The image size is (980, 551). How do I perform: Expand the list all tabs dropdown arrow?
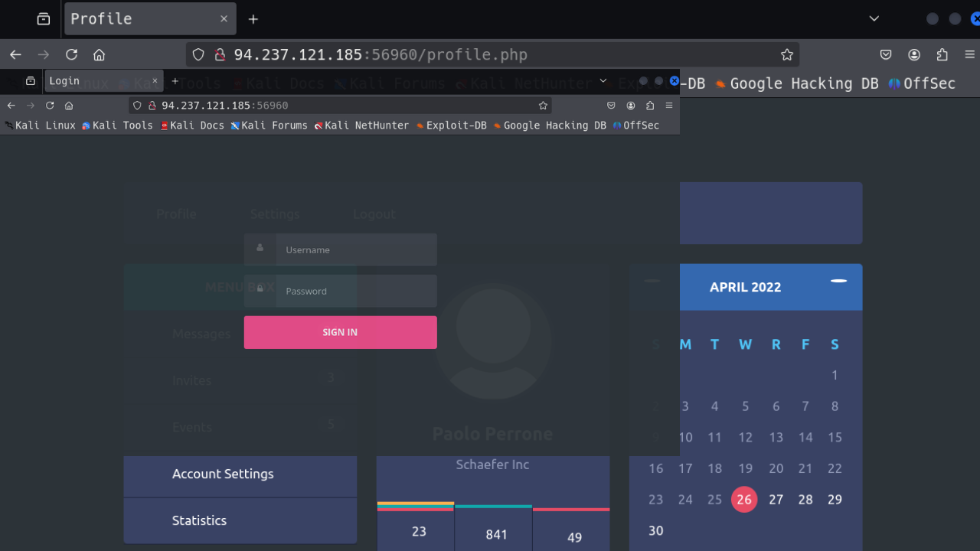pos(874,18)
